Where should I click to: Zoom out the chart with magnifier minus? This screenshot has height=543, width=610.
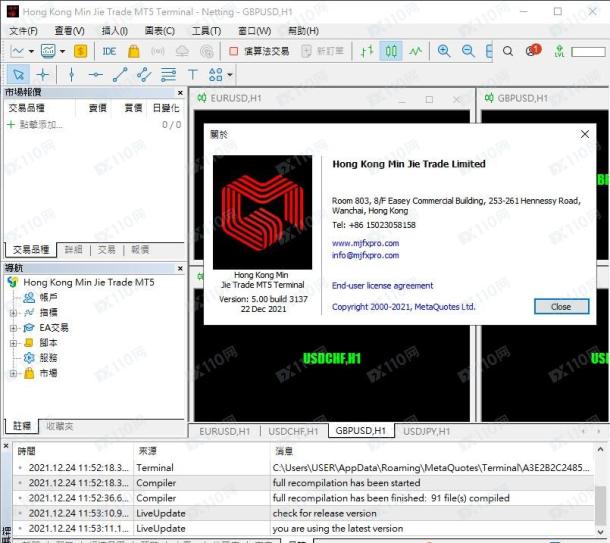(468, 51)
